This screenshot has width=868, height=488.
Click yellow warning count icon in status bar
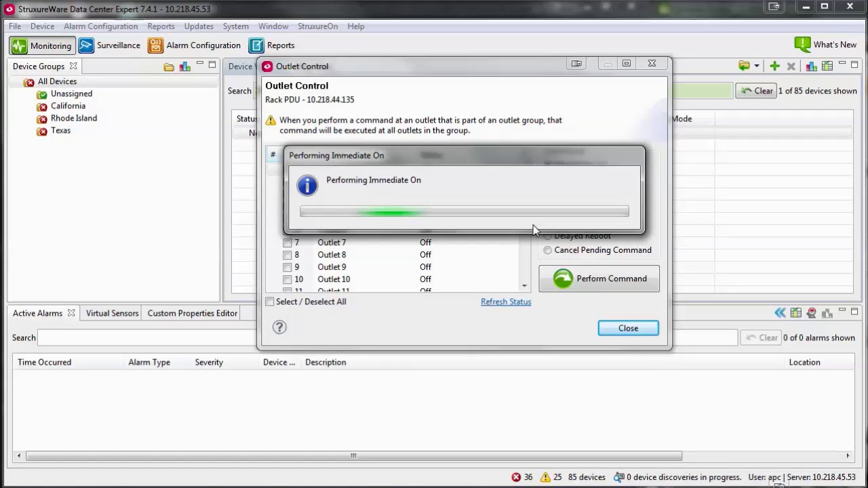pos(546,477)
